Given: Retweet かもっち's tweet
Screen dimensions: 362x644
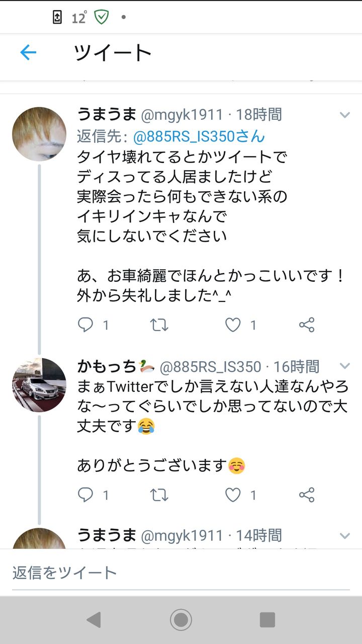Looking at the screenshot, I should [x=159, y=495].
